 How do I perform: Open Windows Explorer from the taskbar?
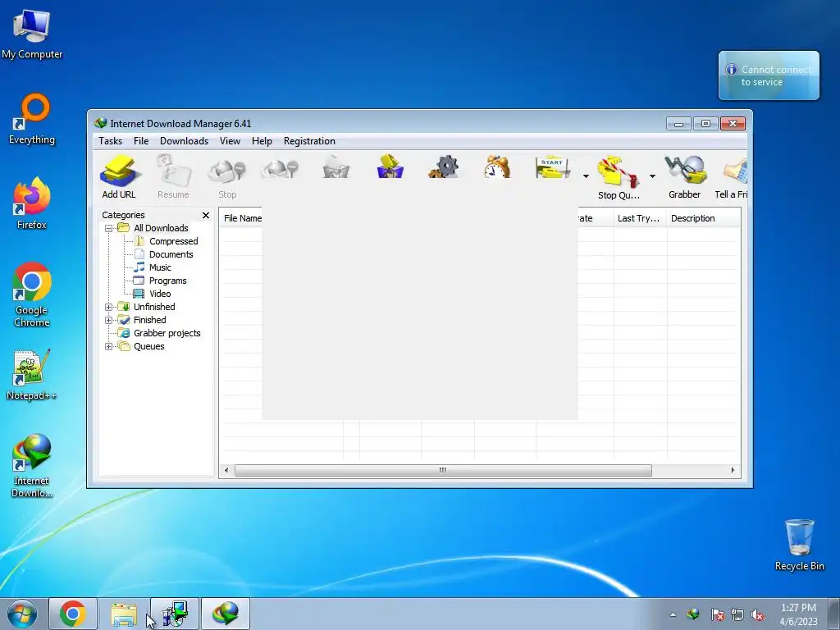(x=124, y=614)
